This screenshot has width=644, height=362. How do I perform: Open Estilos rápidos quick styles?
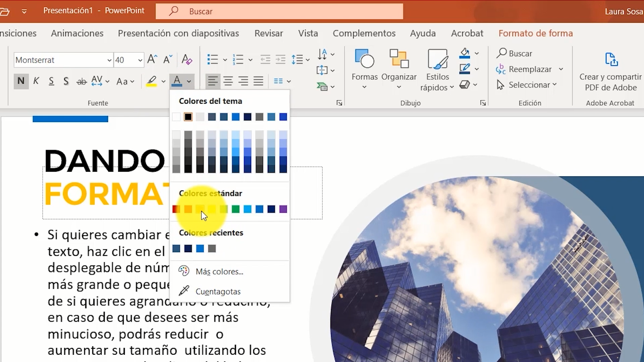point(438,70)
